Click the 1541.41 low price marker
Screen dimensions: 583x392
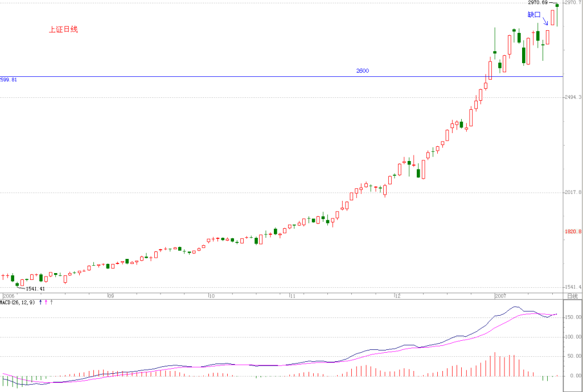point(35,288)
